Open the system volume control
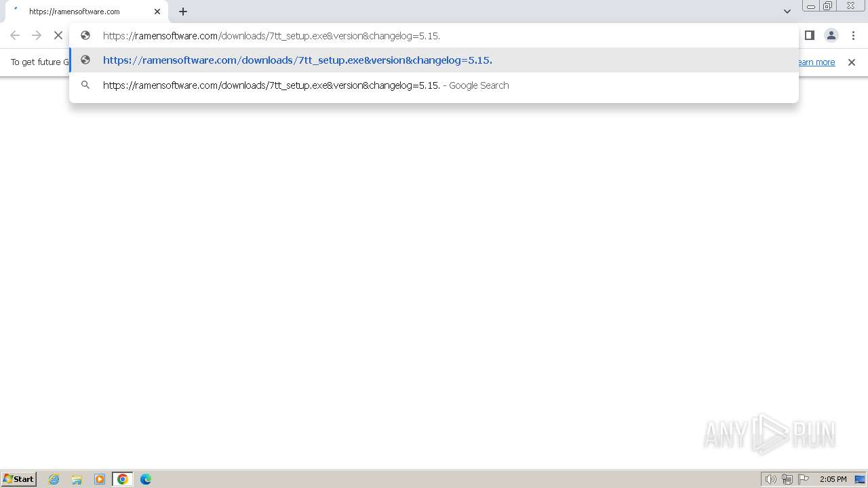Viewport: 868px width, 488px height. pos(770,479)
